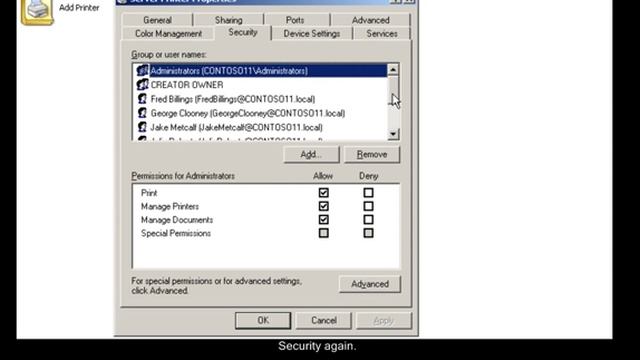
Task: Open the Device Settings tab
Action: 312,33
